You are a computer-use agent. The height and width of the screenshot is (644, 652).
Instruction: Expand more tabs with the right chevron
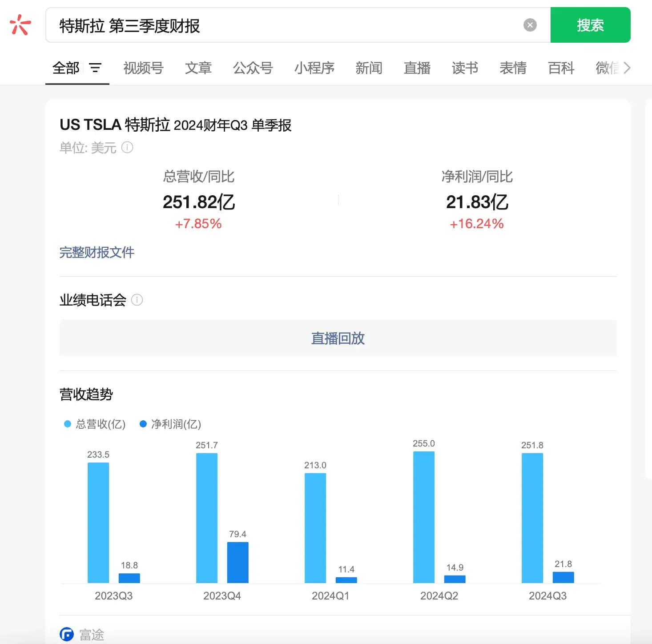coord(627,68)
